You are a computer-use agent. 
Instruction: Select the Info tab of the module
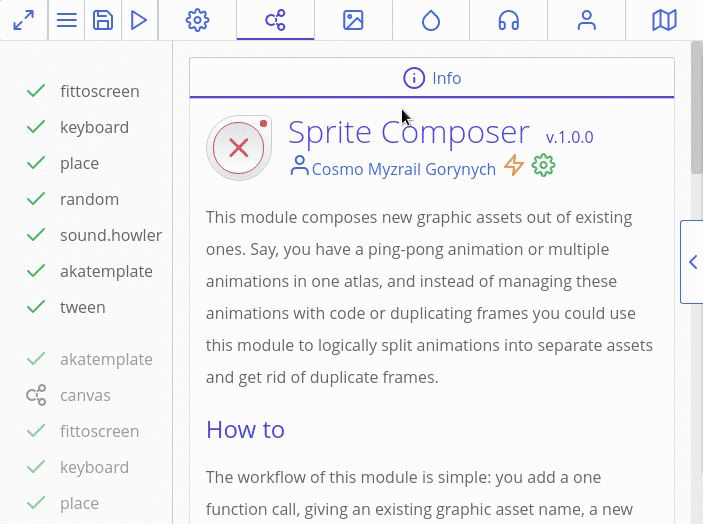432,78
